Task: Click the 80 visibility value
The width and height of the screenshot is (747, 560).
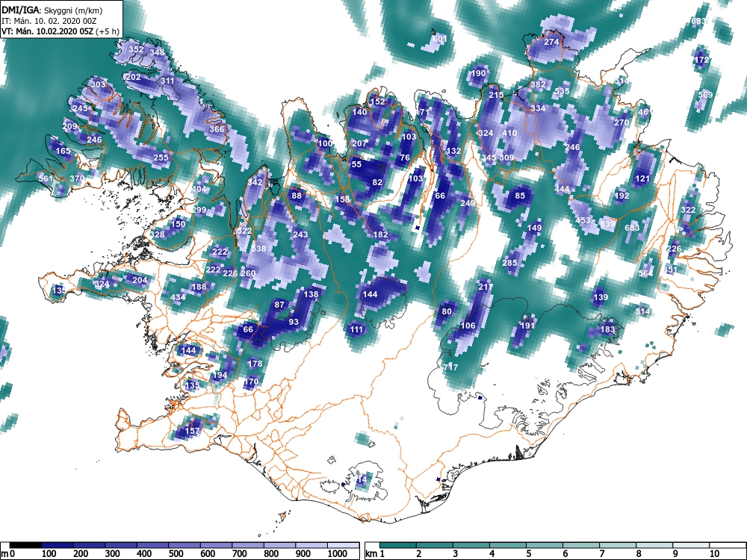Action: [447, 311]
